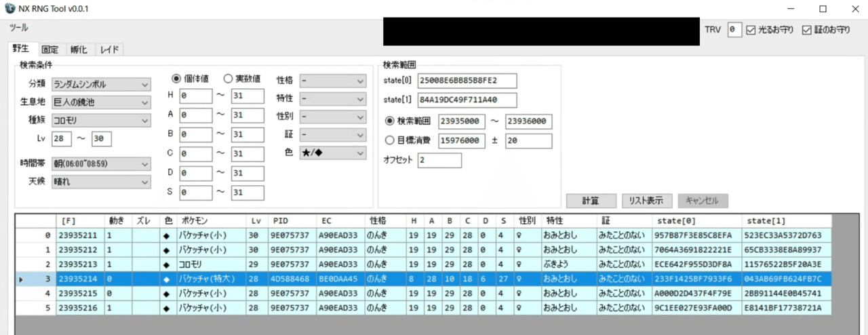The height and width of the screenshot is (335, 868).
Task: Click the TRV input field
Action: coord(734,30)
